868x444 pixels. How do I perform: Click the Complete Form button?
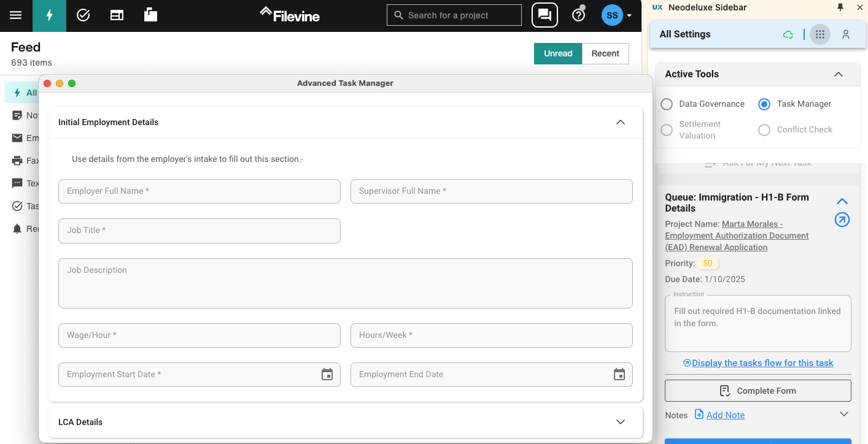coord(758,391)
